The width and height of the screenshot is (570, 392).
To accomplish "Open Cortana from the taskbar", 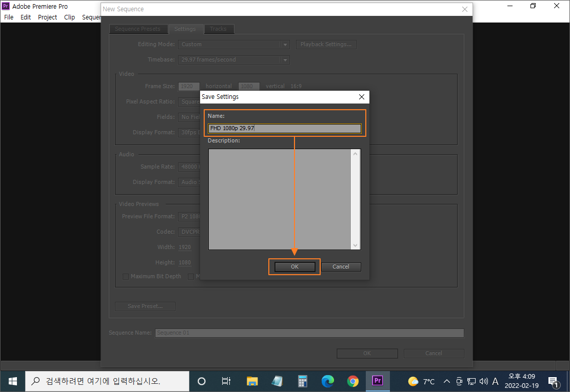I will tap(202, 381).
